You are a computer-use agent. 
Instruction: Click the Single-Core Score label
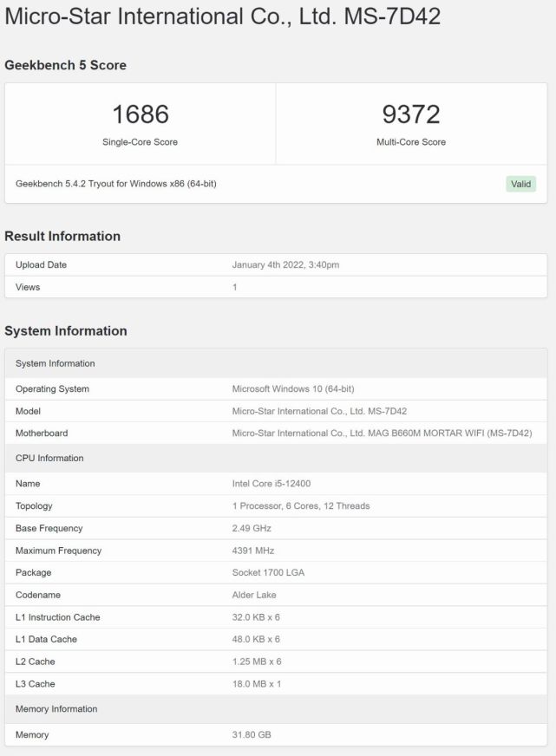pos(140,142)
